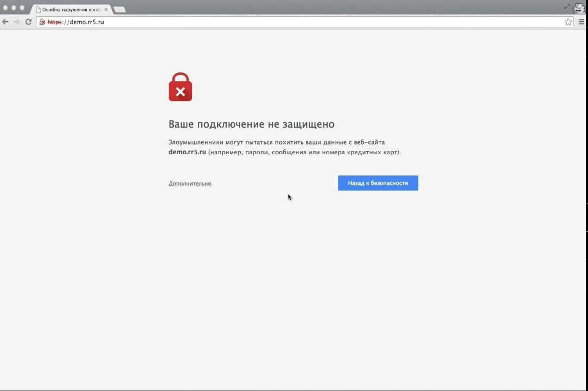Close the 'Ошибка нарушения' tab
The height and width of the screenshot is (391, 588).
pyautogui.click(x=106, y=10)
